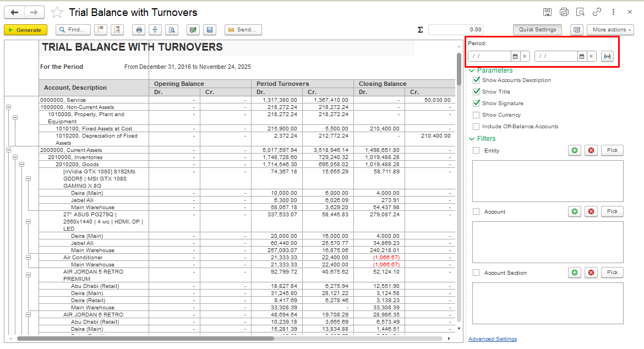Open the Advanced Settings link

[492, 339]
